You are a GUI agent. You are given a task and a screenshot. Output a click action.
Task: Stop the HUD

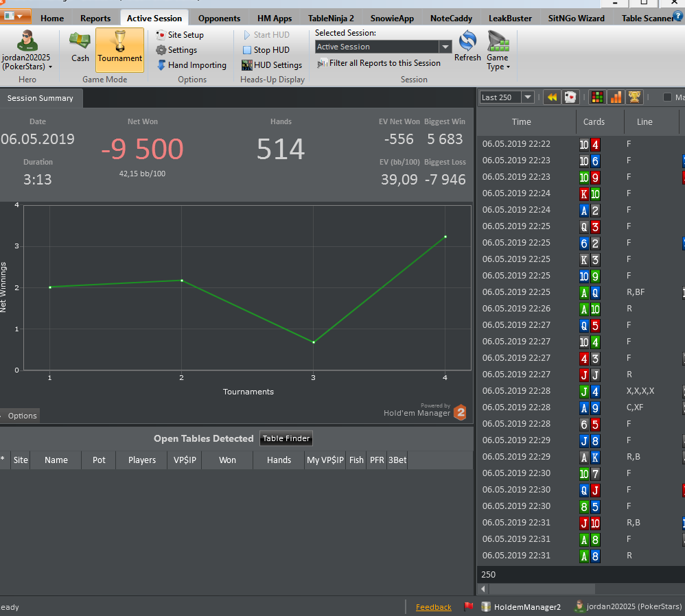click(x=266, y=50)
